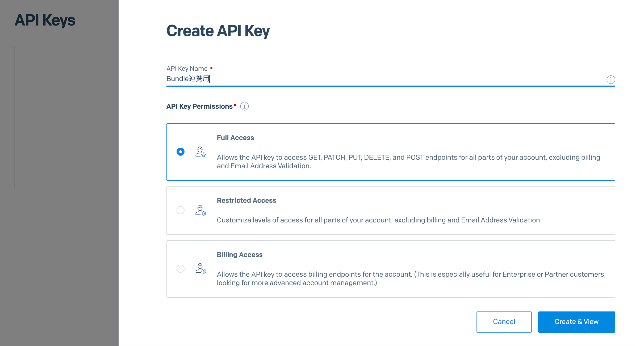
Task: Select the Full Access radio button
Action: coord(181,152)
